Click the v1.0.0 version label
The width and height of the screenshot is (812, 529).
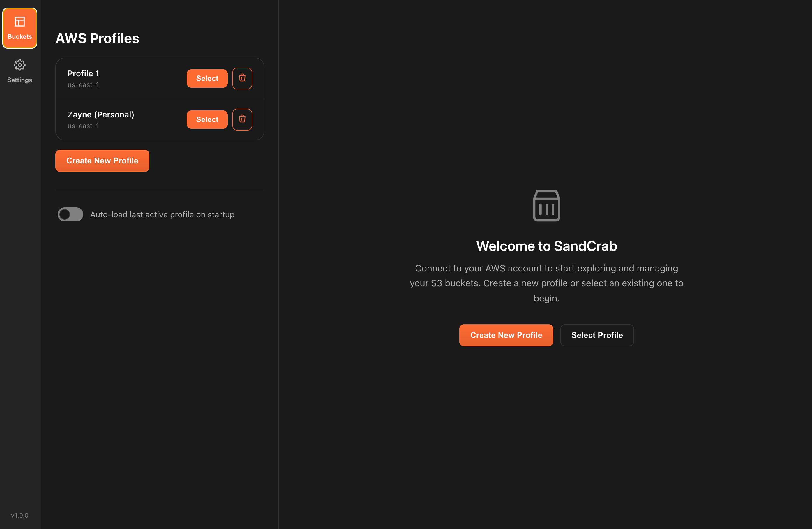pyautogui.click(x=20, y=515)
